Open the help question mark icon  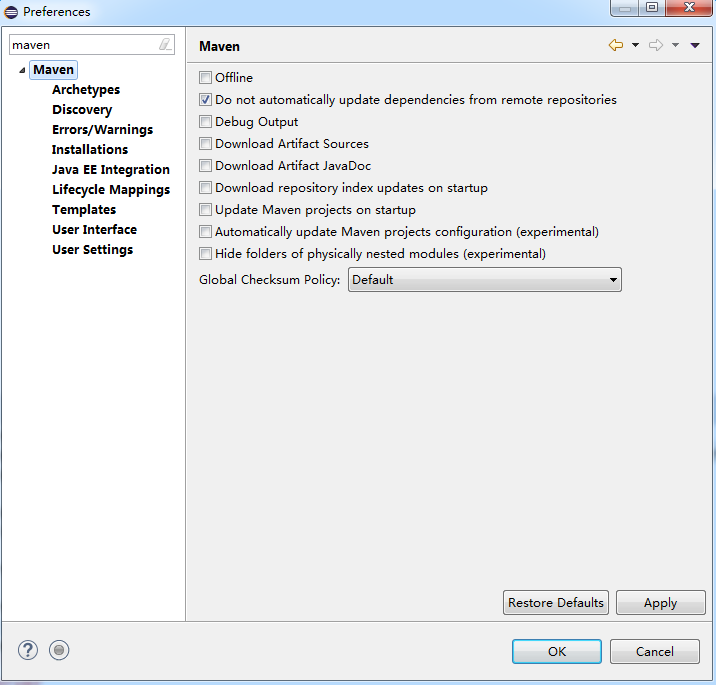click(28, 650)
